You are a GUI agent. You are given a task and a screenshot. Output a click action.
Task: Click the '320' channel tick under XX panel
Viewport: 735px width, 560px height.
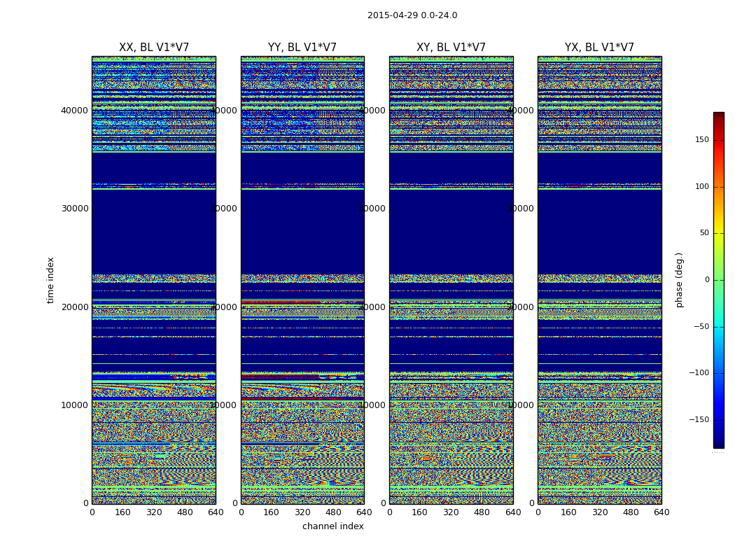(154, 512)
